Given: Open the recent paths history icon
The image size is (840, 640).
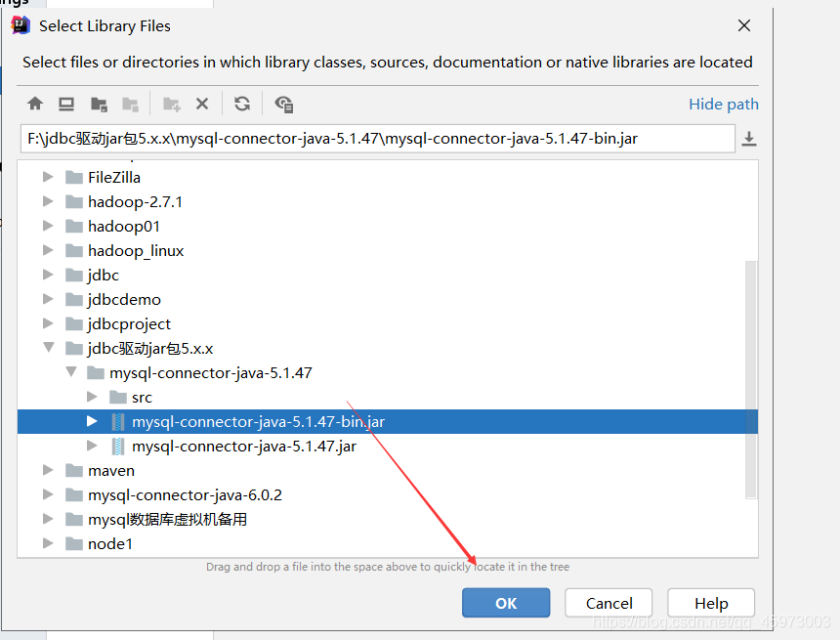Looking at the screenshot, I should pos(749,139).
